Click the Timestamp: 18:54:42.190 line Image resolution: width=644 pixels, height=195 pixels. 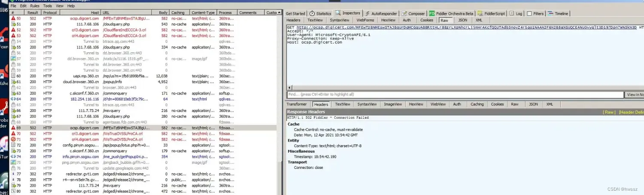(x=315, y=157)
